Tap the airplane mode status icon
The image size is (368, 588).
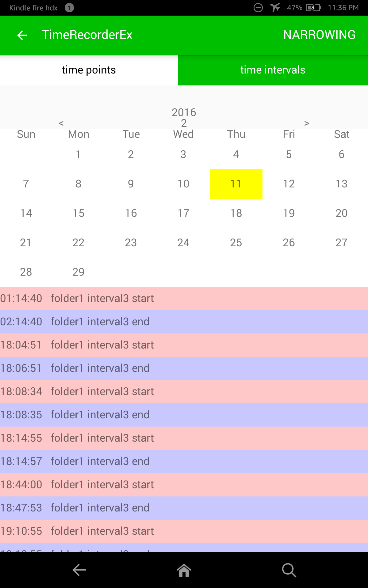click(x=275, y=7)
